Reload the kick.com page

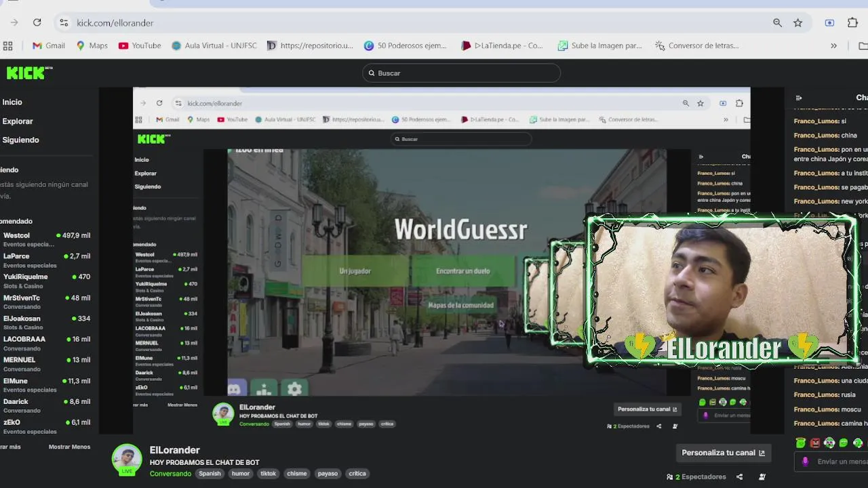click(37, 22)
